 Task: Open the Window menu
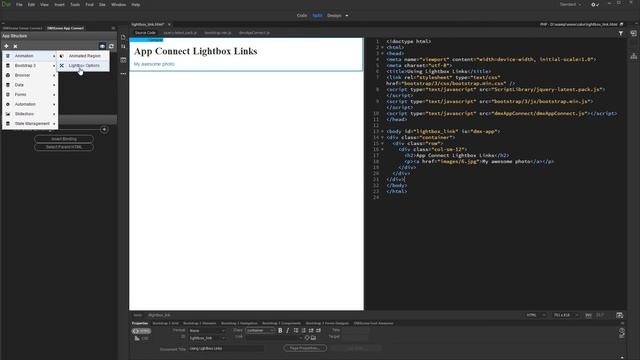(118, 4)
